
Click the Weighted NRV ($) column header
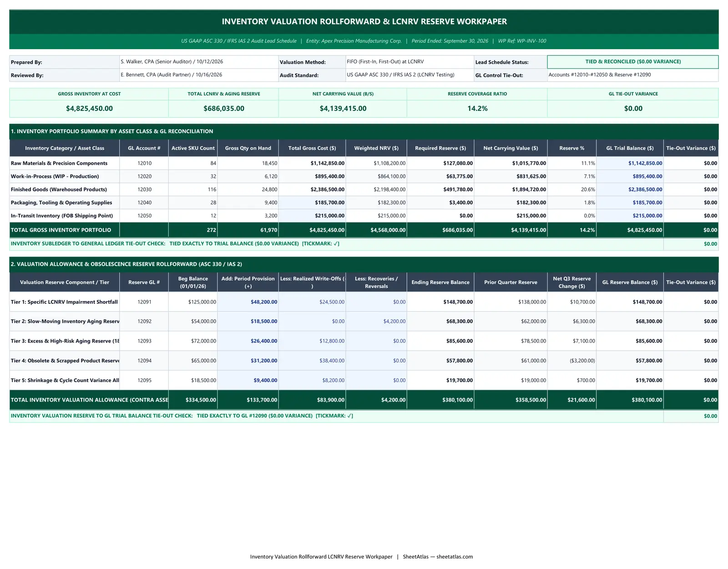click(x=376, y=148)
